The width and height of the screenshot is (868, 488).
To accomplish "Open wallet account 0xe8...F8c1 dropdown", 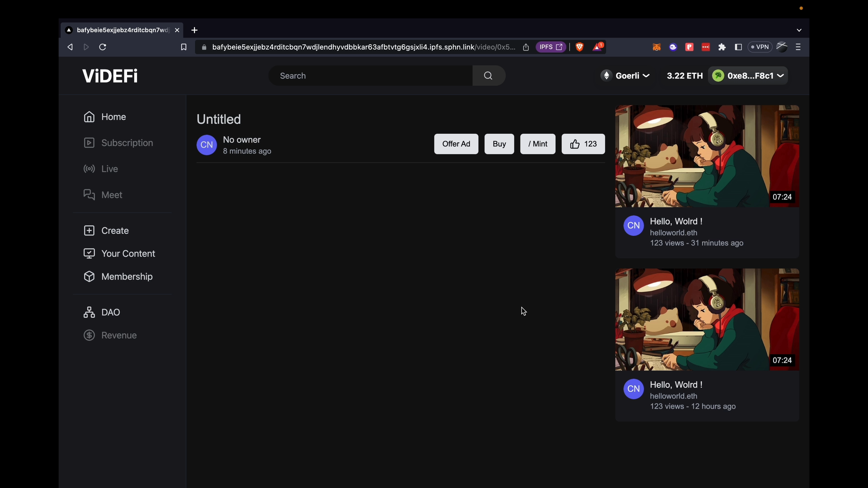I will (x=748, y=75).
